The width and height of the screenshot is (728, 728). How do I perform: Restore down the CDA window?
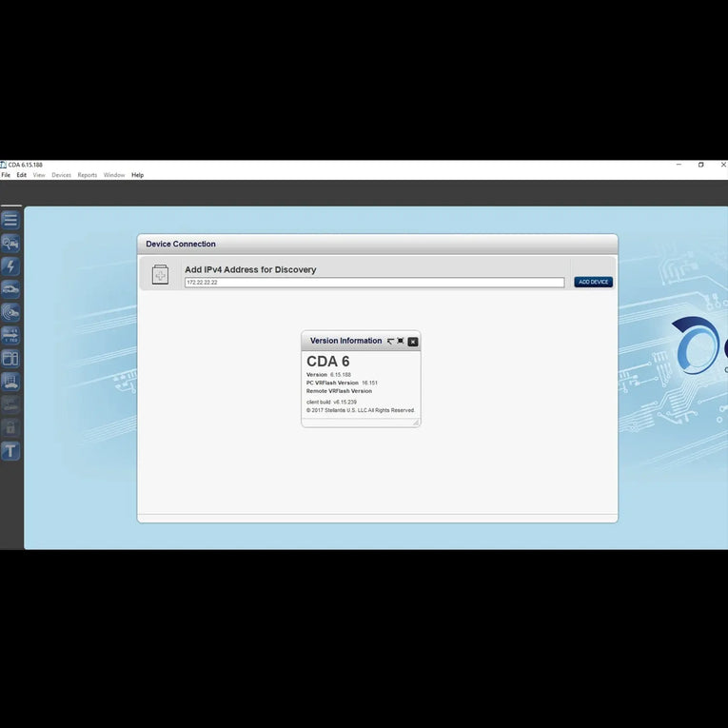pyautogui.click(x=701, y=165)
